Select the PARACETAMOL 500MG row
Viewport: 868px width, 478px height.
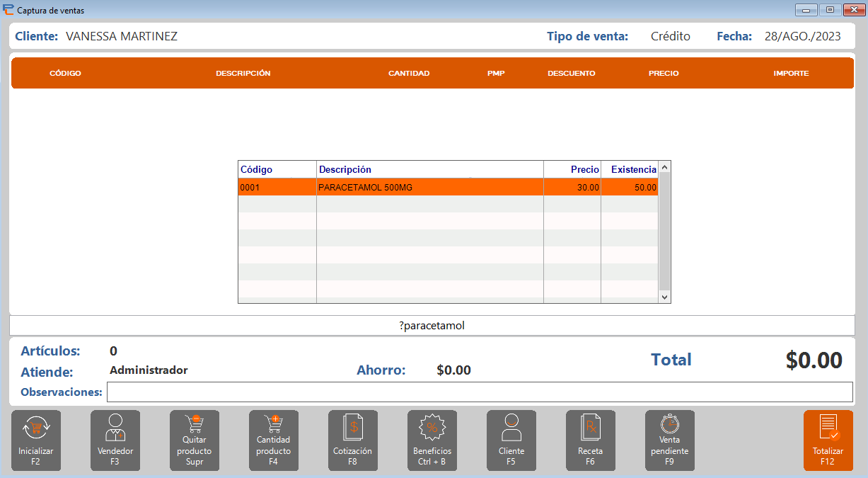449,187
